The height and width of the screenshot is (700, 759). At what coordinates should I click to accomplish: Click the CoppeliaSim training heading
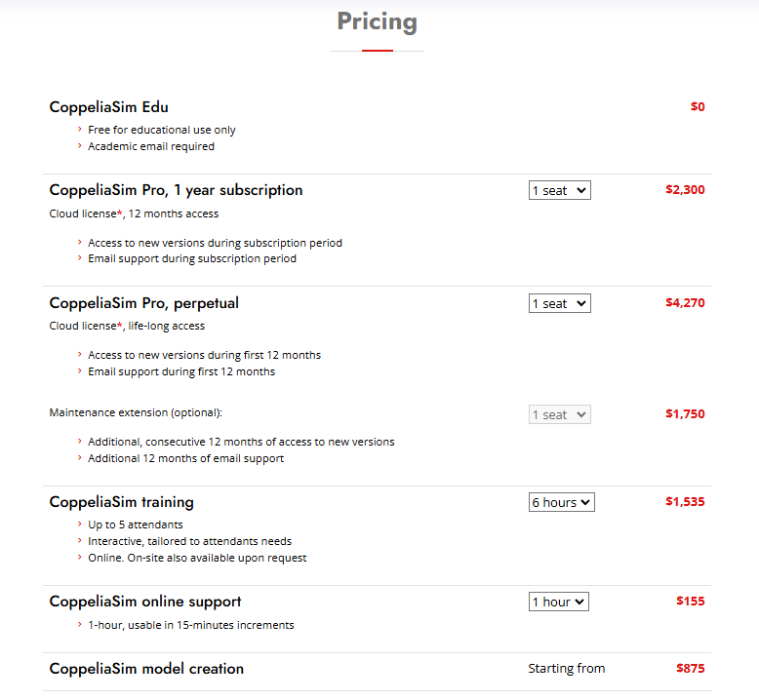click(121, 502)
